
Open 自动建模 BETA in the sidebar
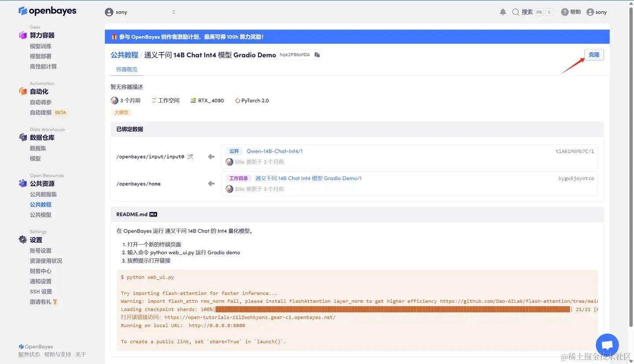click(x=48, y=113)
